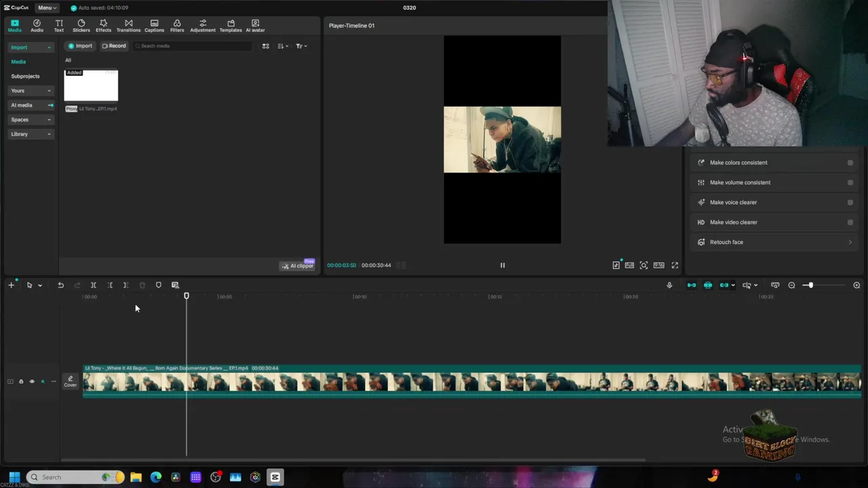Mute the main track audio
This screenshot has width=868, height=488.
(x=43, y=382)
